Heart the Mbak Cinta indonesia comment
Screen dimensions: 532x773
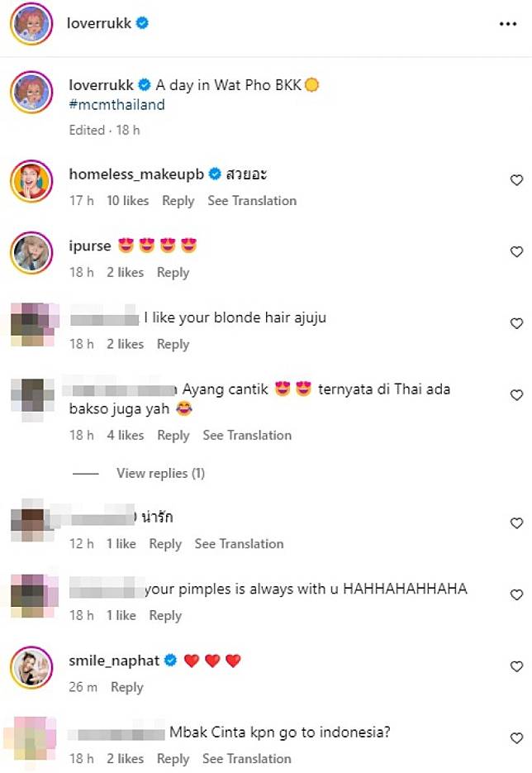coord(516,738)
